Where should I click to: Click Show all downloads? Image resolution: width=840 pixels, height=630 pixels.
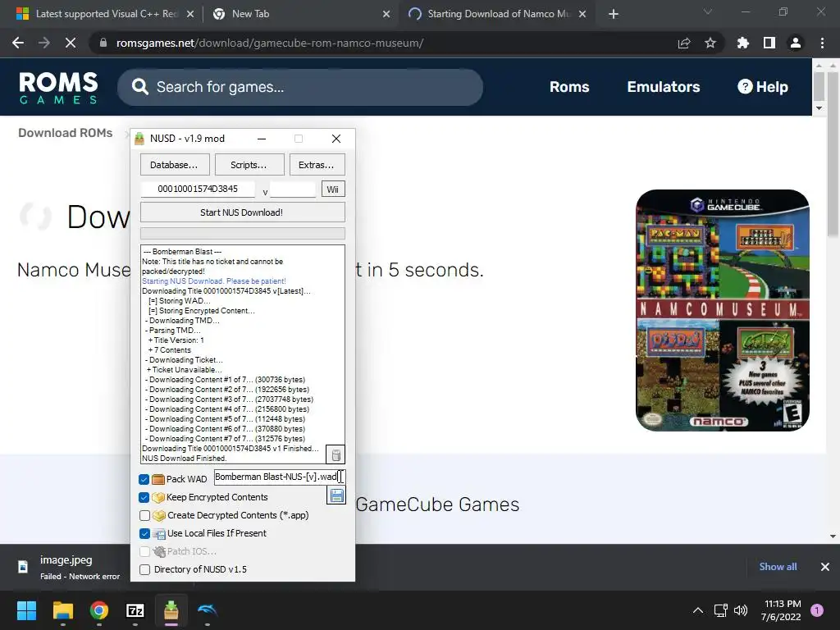click(x=778, y=567)
